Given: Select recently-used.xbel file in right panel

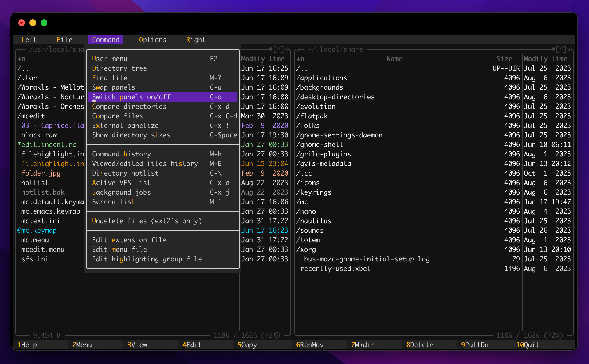Looking at the screenshot, I should (x=335, y=269).
